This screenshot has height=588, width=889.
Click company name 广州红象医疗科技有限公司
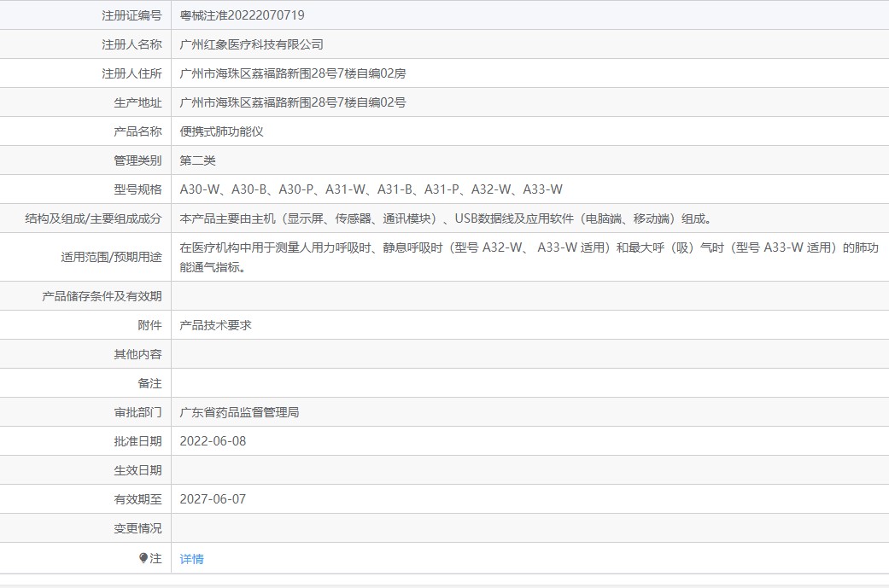[252, 44]
